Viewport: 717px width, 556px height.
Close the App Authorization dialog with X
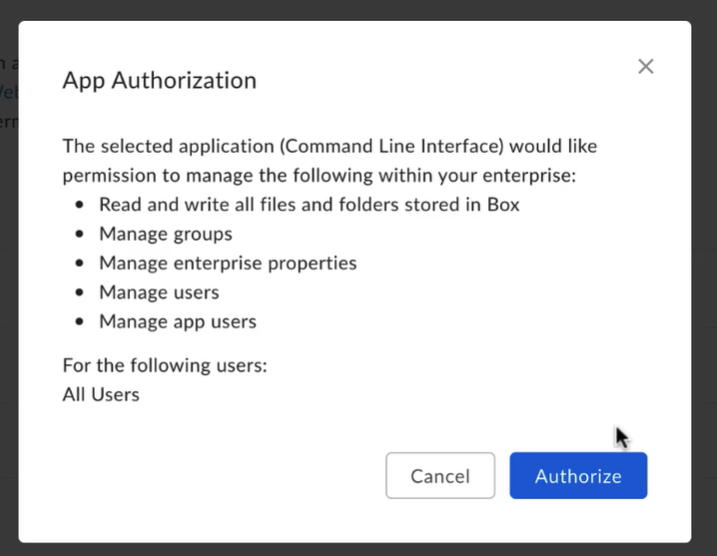click(x=646, y=67)
